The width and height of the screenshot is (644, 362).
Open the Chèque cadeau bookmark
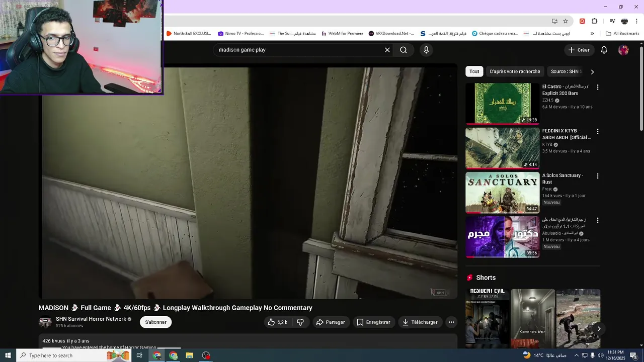(494, 34)
